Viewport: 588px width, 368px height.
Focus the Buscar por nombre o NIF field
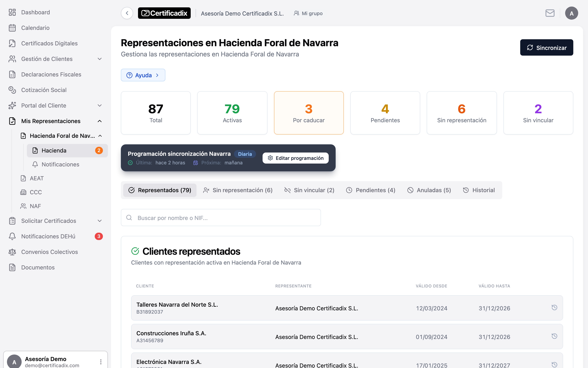point(221,218)
